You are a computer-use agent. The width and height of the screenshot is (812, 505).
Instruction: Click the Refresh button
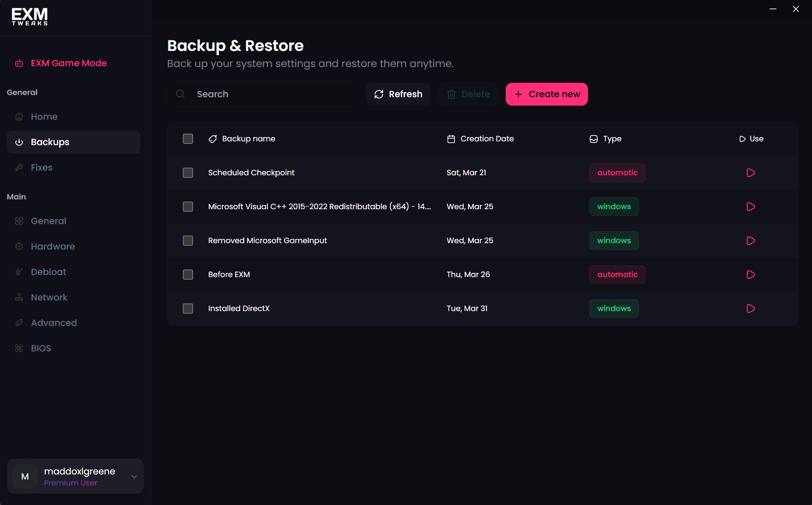click(x=398, y=94)
